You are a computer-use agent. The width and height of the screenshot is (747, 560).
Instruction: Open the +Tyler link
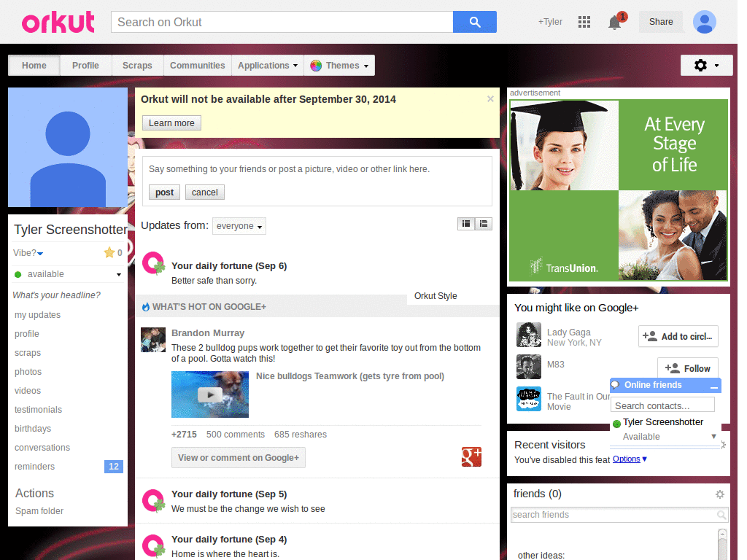[550, 22]
